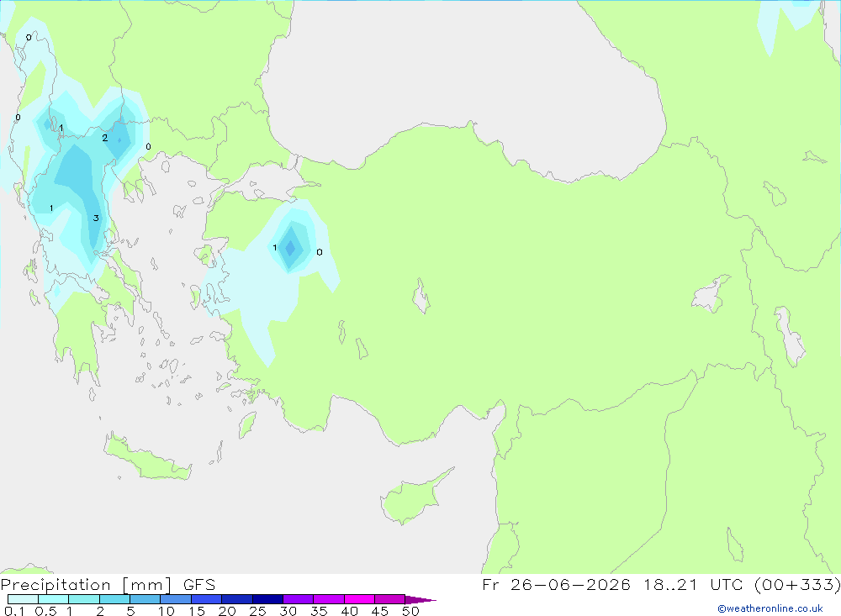Select the 30–35 mm violet legend swatch

pos(299,599)
